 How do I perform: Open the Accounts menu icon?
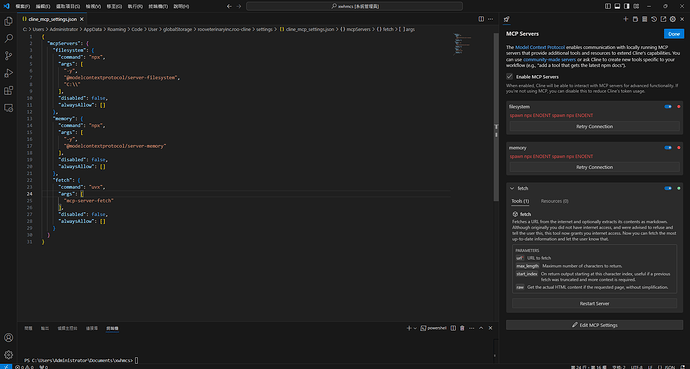[x=8, y=337]
